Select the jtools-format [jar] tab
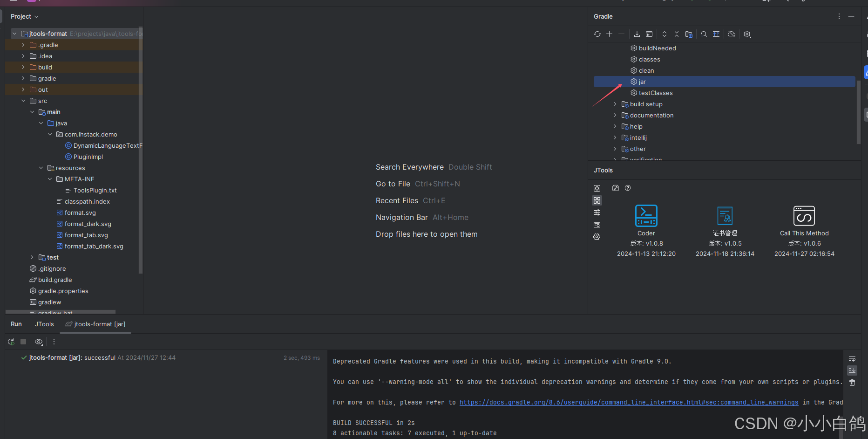868x439 pixels. pos(95,324)
